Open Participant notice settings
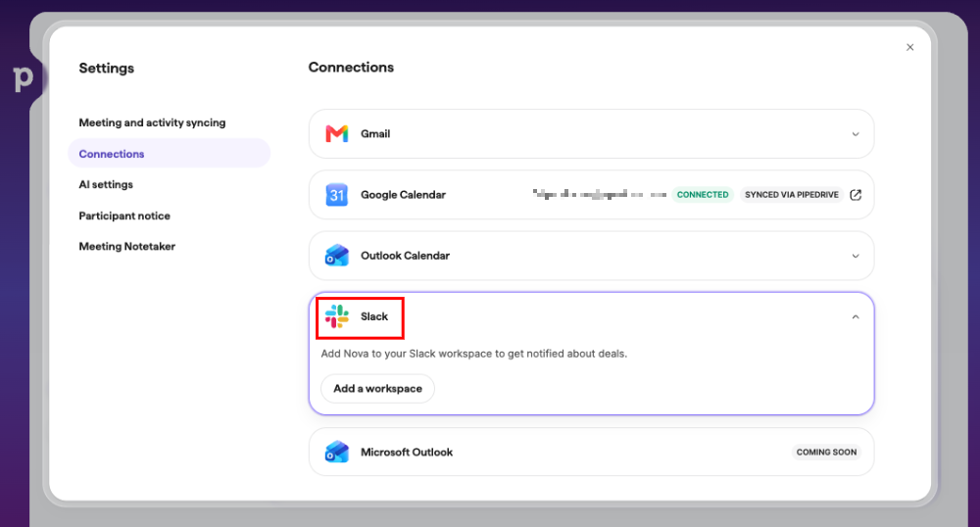This screenshot has height=527, width=980. pyautogui.click(x=124, y=216)
